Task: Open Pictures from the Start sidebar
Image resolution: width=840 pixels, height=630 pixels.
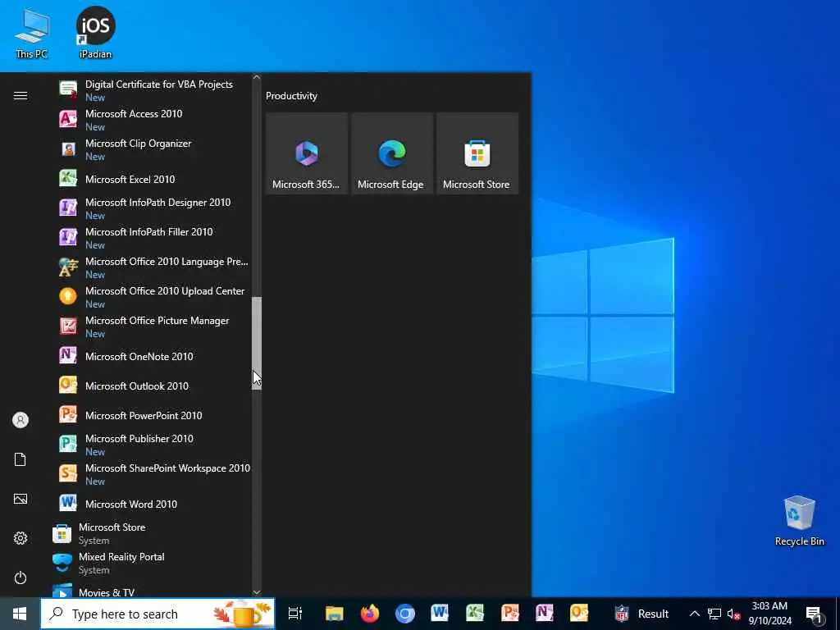Action: click(21, 499)
